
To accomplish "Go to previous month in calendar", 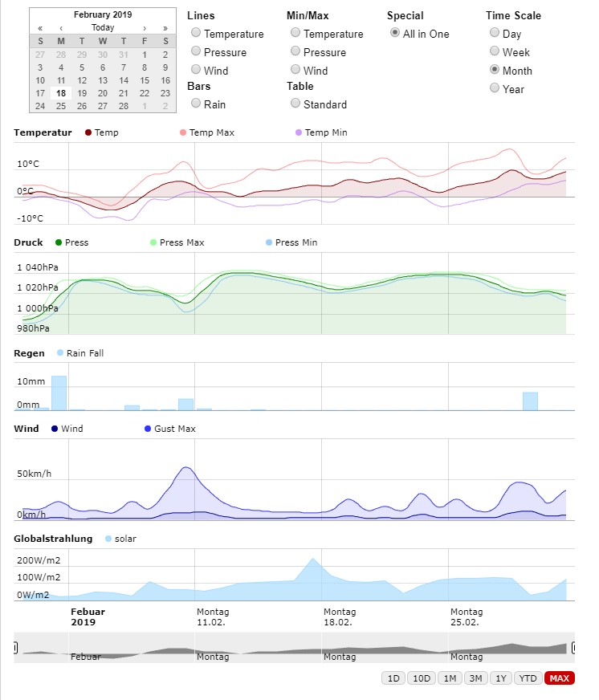I will coord(61,27).
